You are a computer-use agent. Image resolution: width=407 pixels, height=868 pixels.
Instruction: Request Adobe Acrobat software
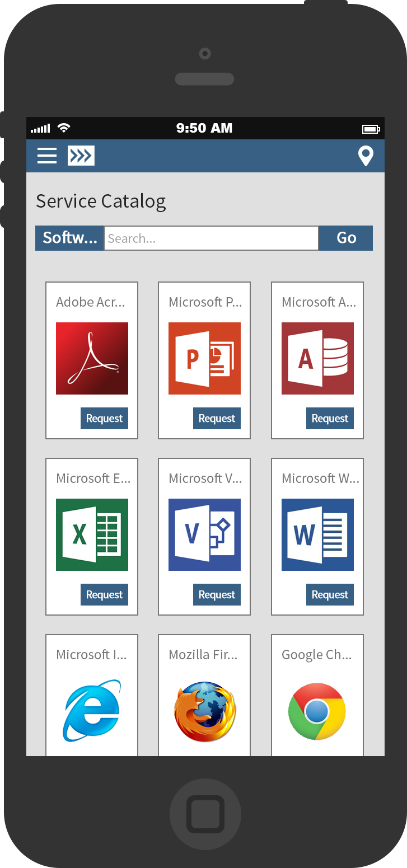[104, 419]
